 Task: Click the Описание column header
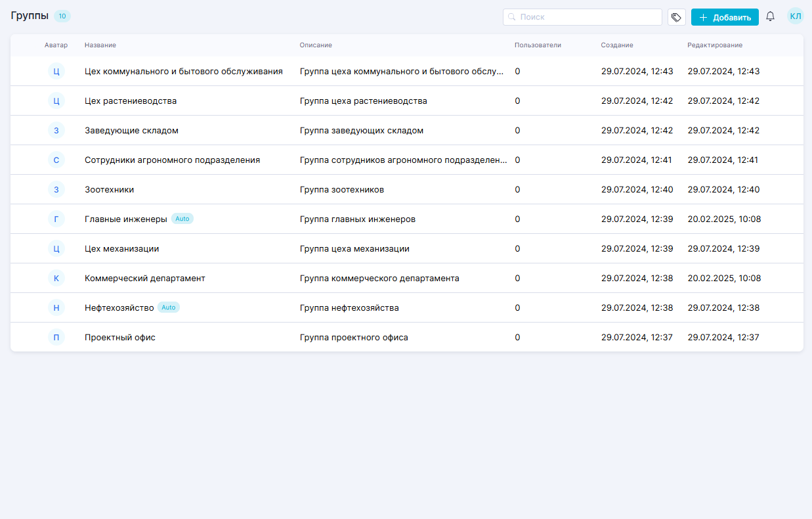316,45
